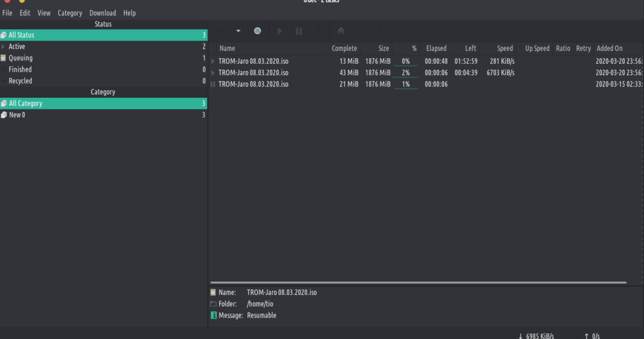Open the Category menu

tap(70, 13)
